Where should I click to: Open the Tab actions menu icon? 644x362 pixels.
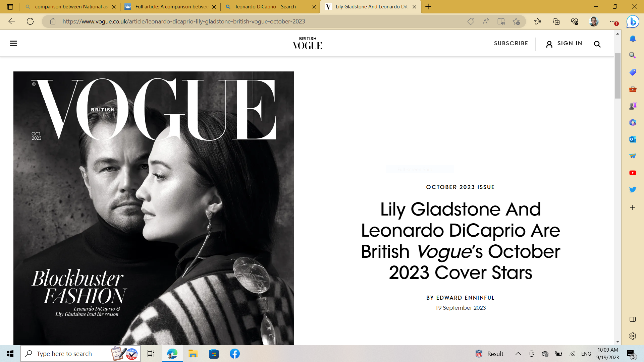click(x=10, y=7)
